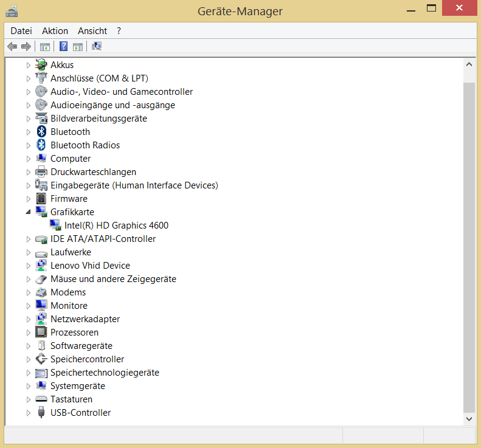481x448 pixels.
Task: Click the Bluetooth Radios icon
Action: pos(41,145)
